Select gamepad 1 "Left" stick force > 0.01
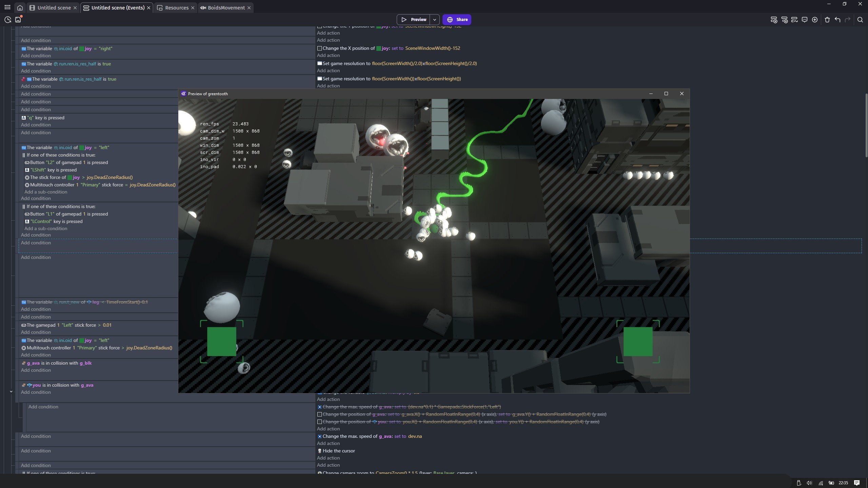The width and height of the screenshot is (868, 488). click(x=66, y=325)
